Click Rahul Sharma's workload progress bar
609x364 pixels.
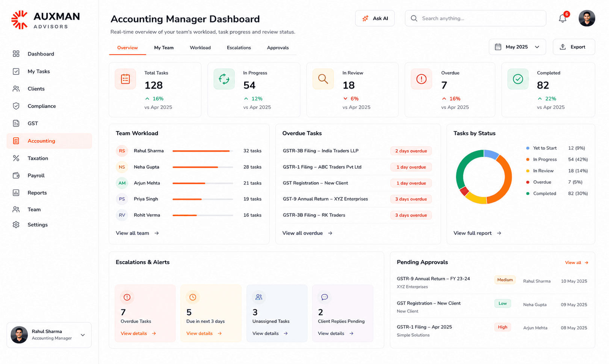203,151
